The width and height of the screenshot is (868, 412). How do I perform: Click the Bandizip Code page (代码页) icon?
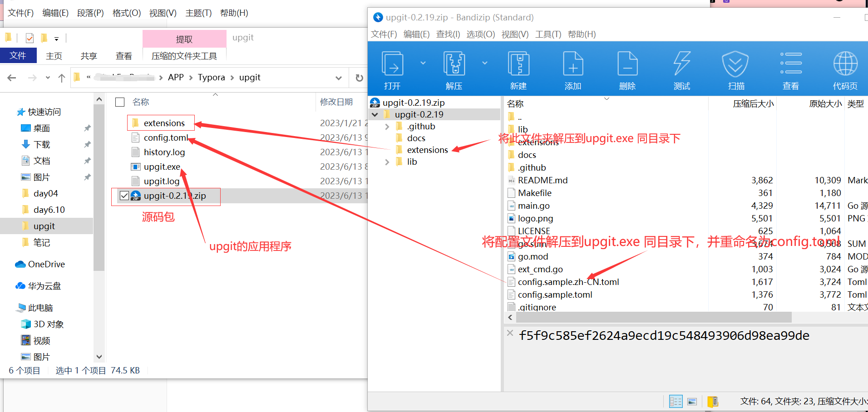click(x=845, y=64)
